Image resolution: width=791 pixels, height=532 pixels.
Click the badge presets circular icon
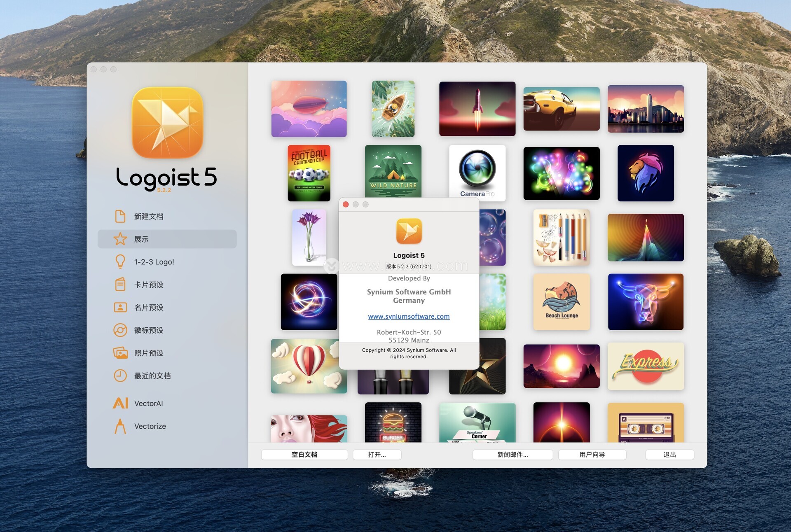tap(120, 330)
